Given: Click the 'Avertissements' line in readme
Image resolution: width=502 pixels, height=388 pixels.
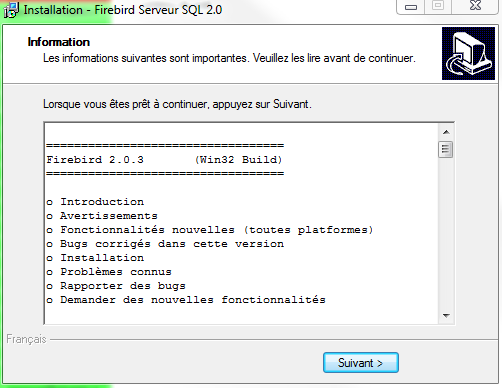Looking at the screenshot, I should click(x=102, y=216).
